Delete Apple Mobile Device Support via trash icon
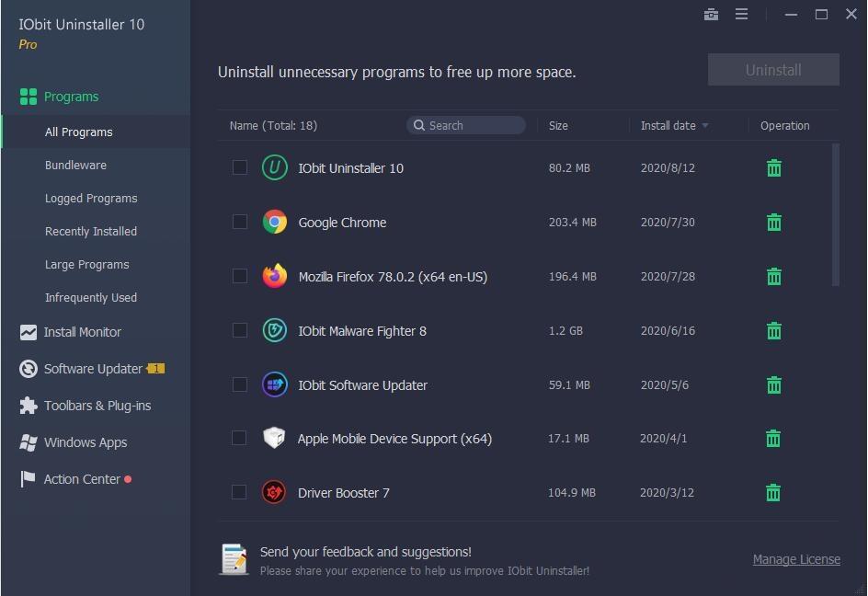Screen dimensions: 868x596 click(x=773, y=439)
